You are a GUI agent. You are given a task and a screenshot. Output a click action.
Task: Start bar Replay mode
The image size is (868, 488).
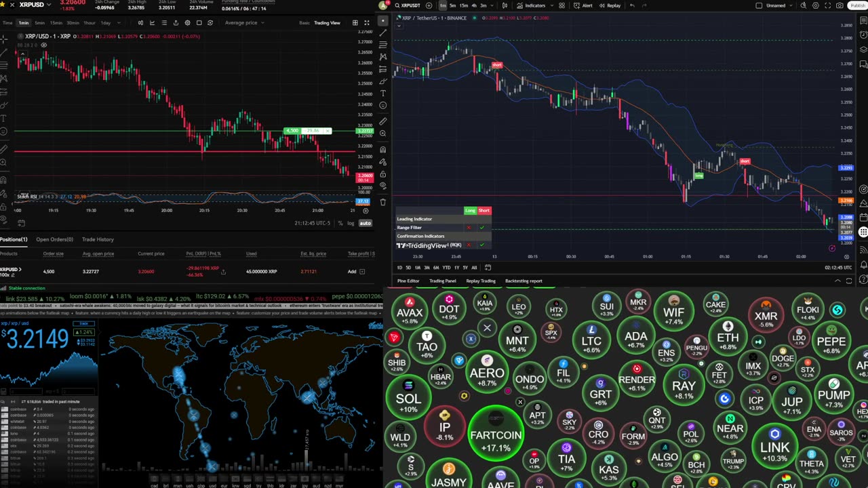[x=610, y=5]
